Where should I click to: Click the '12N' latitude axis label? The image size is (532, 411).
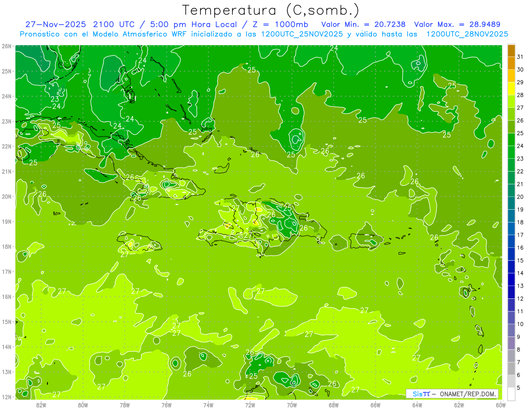(x=7, y=397)
